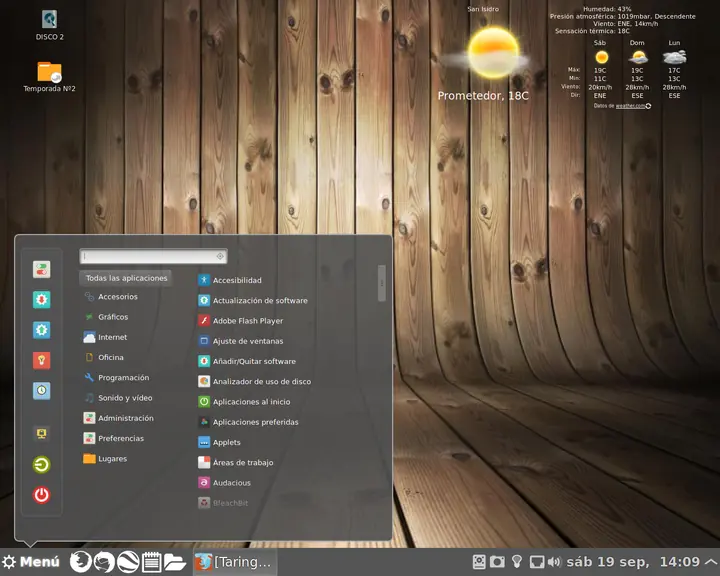Select the Sonido y vídeo category
This screenshot has width=720, height=576.
click(118, 398)
